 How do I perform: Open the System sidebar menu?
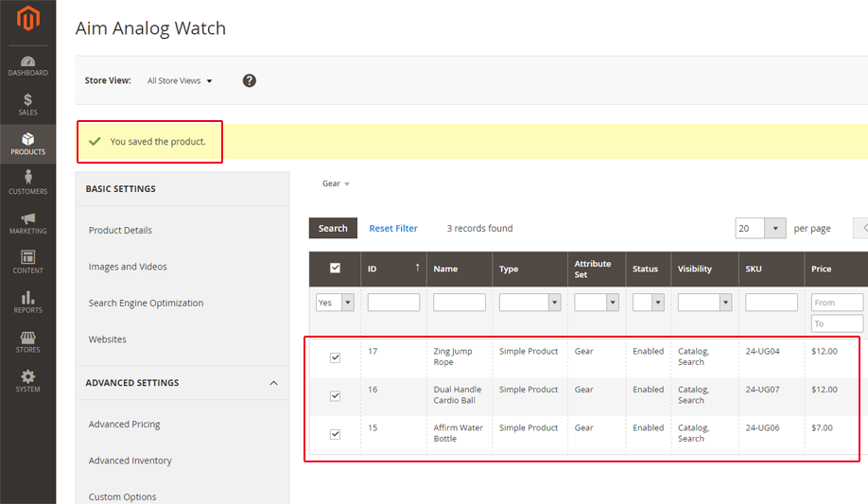point(27,382)
